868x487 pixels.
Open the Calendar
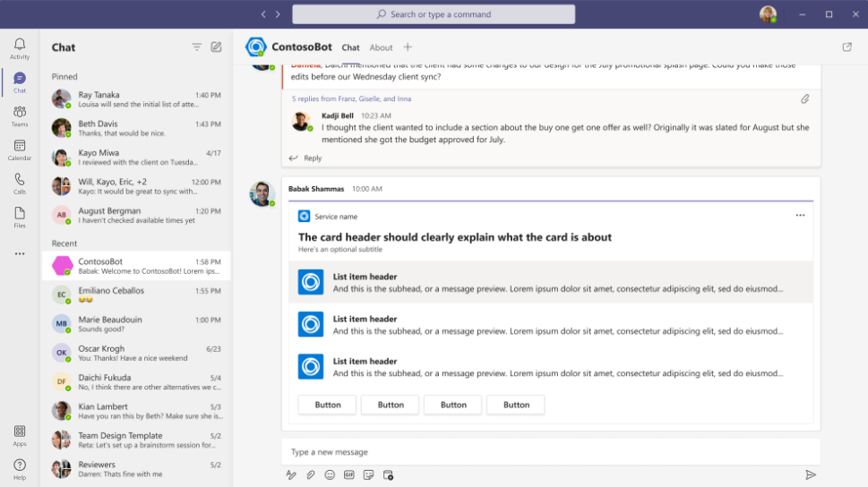pyautogui.click(x=20, y=150)
